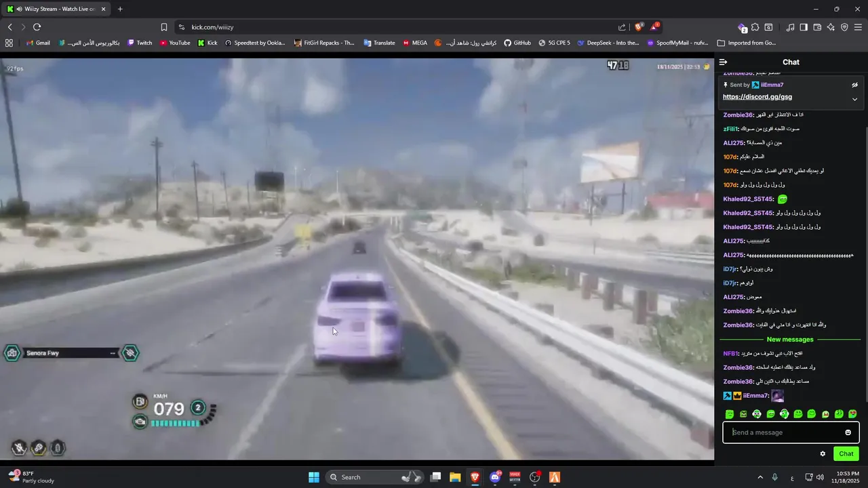This screenshot has height=488, width=868.
Task: Open the Translate bookmark
Action: (379, 43)
